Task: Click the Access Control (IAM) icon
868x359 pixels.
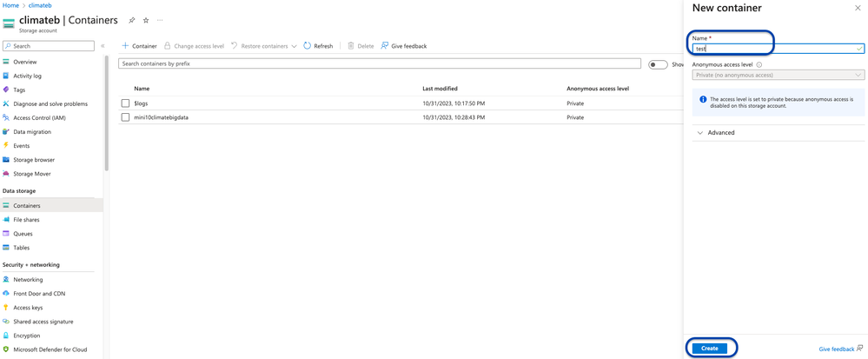Action: (x=6, y=117)
